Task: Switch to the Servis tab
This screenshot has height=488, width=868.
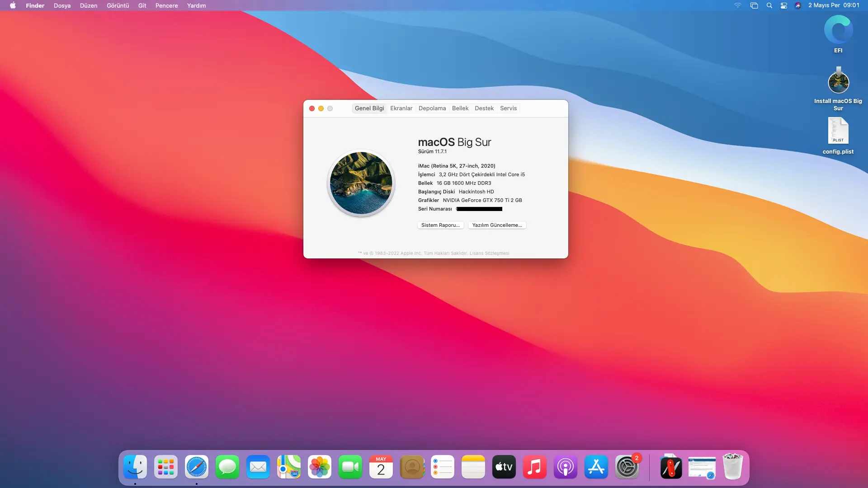Action: click(x=508, y=108)
